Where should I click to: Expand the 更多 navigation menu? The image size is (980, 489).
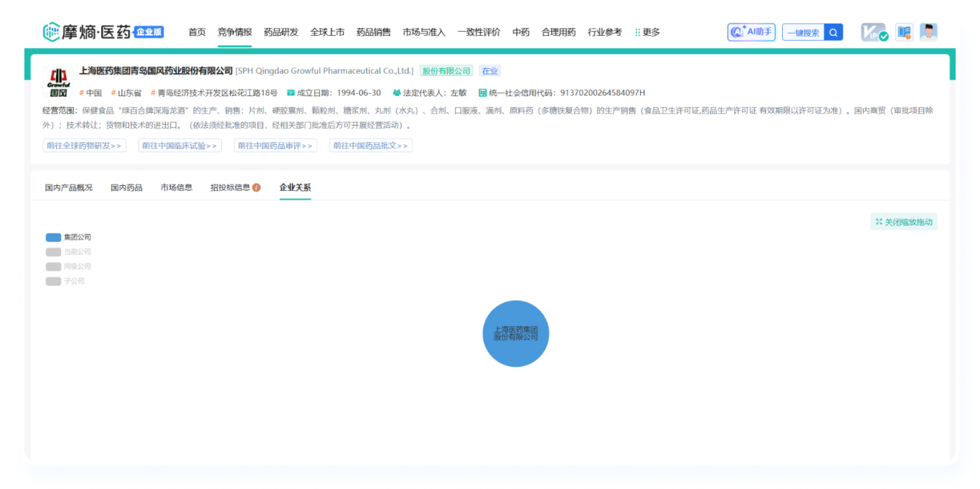[x=647, y=32]
